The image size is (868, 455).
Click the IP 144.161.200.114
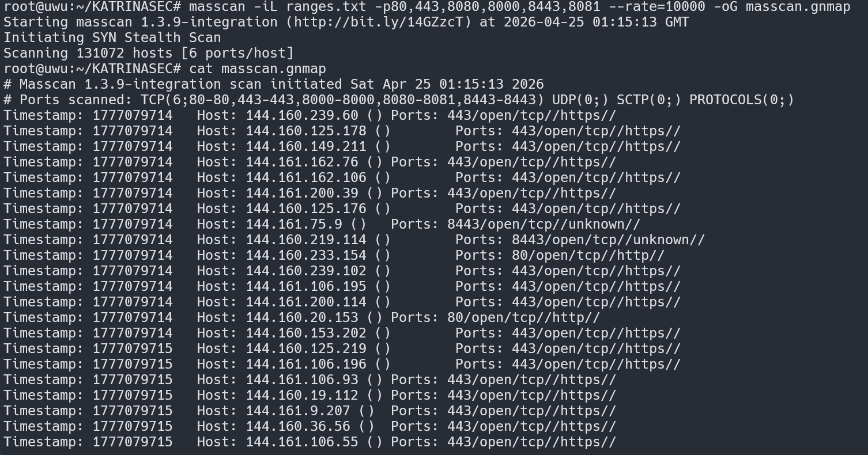306,302
